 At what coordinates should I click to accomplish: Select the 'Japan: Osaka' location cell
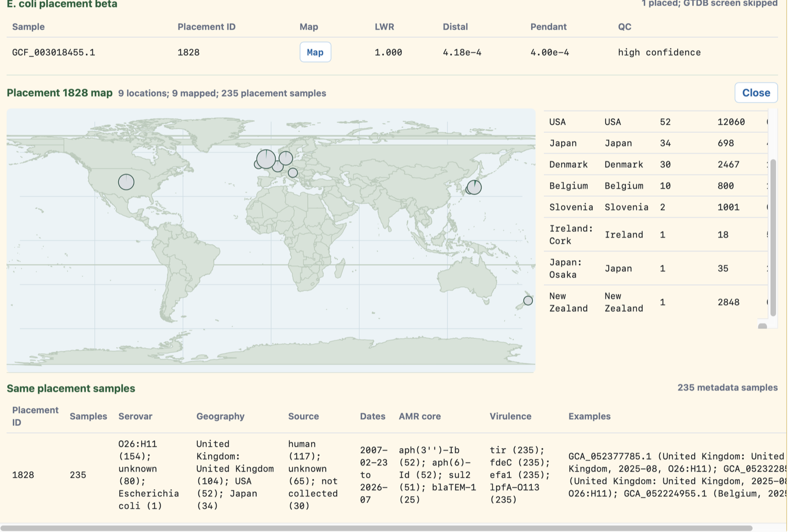[x=565, y=268]
